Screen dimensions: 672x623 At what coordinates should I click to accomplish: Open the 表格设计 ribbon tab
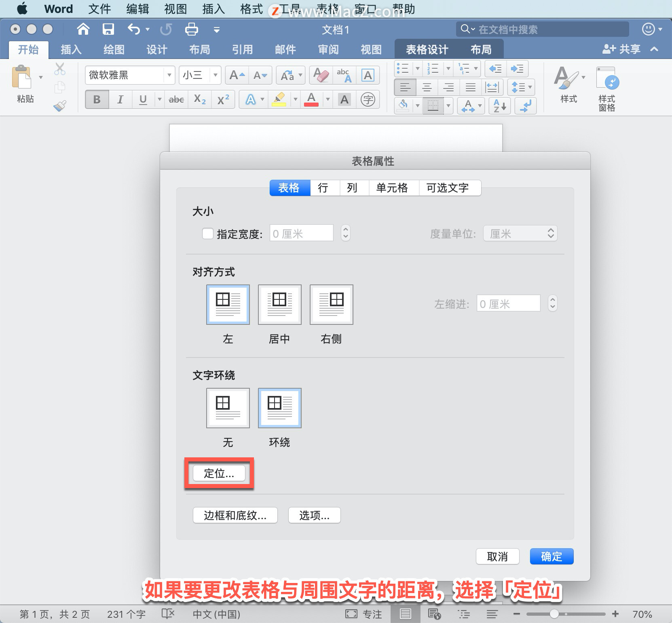tap(427, 50)
